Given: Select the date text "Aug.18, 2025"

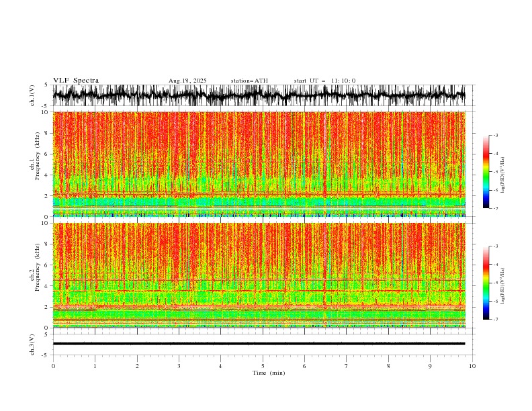Looking at the screenshot, I should pyautogui.click(x=187, y=81).
